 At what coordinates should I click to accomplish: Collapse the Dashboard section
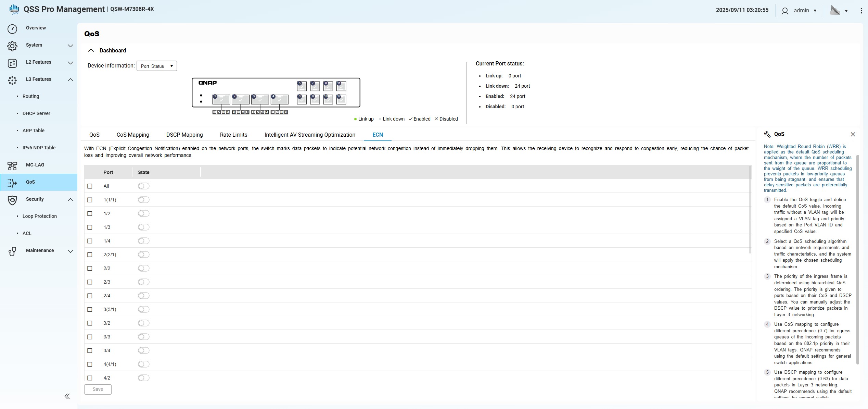tap(91, 50)
